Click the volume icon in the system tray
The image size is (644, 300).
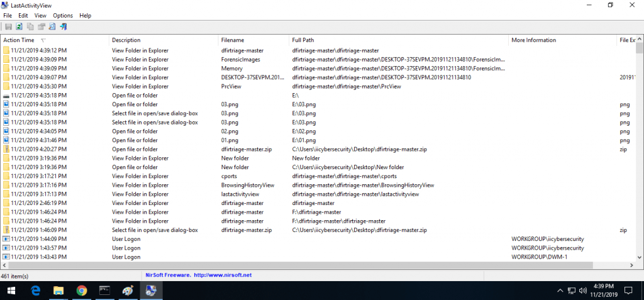(582, 291)
